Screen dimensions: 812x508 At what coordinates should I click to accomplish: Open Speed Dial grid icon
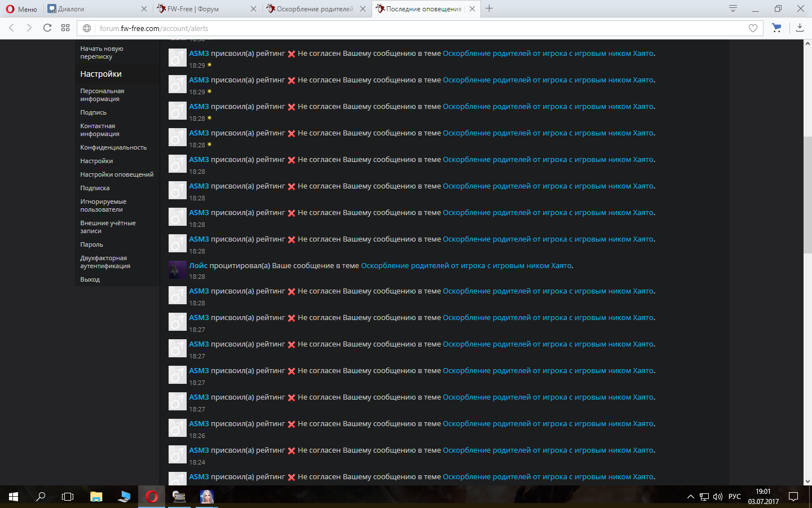(x=65, y=28)
